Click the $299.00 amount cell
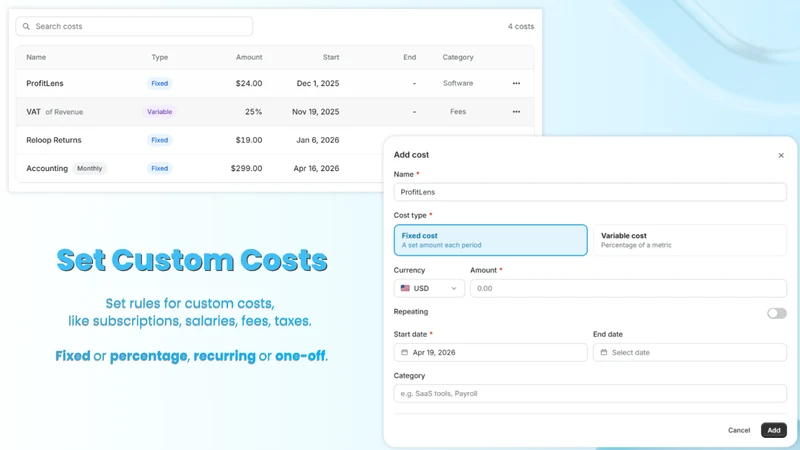The height and width of the screenshot is (450, 800). tap(246, 168)
